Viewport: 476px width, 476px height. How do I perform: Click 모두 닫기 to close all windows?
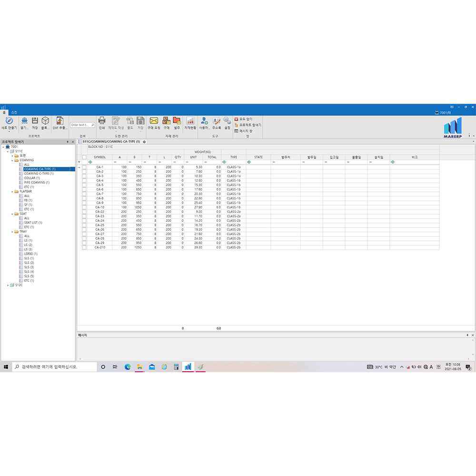point(246,119)
